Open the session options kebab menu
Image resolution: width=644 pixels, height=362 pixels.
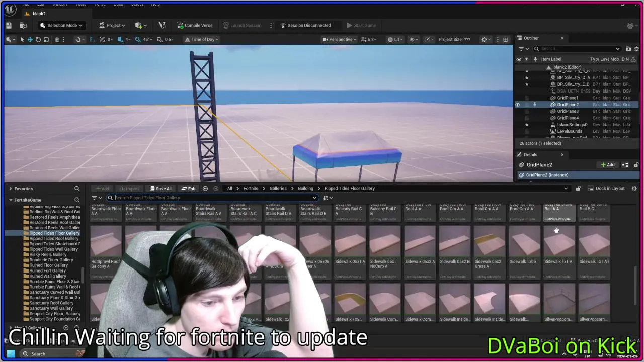click(x=271, y=25)
